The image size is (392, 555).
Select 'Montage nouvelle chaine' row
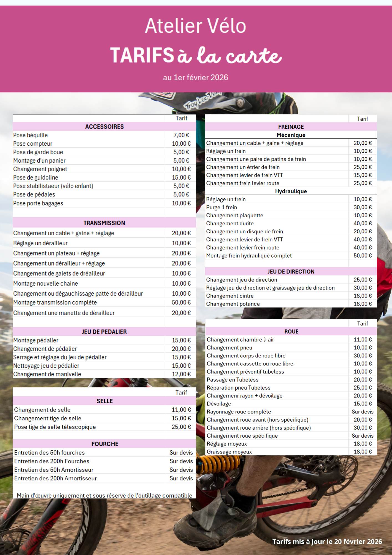coord(46,283)
